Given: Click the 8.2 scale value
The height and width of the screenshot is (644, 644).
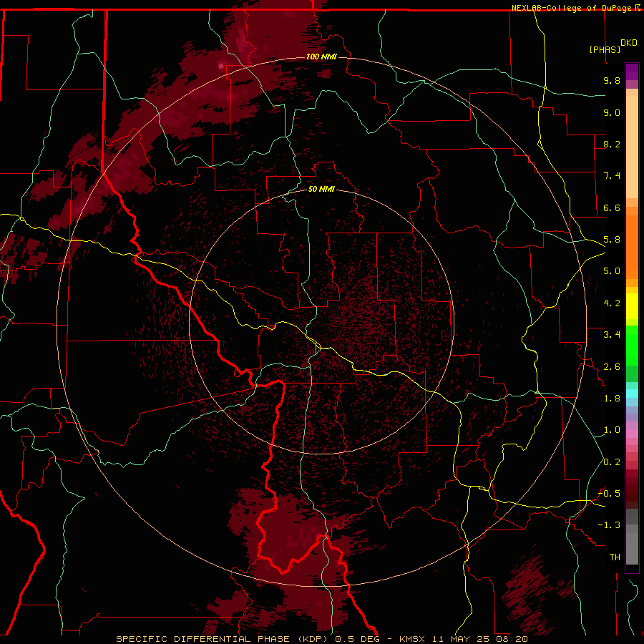Looking at the screenshot, I should [612, 144].
